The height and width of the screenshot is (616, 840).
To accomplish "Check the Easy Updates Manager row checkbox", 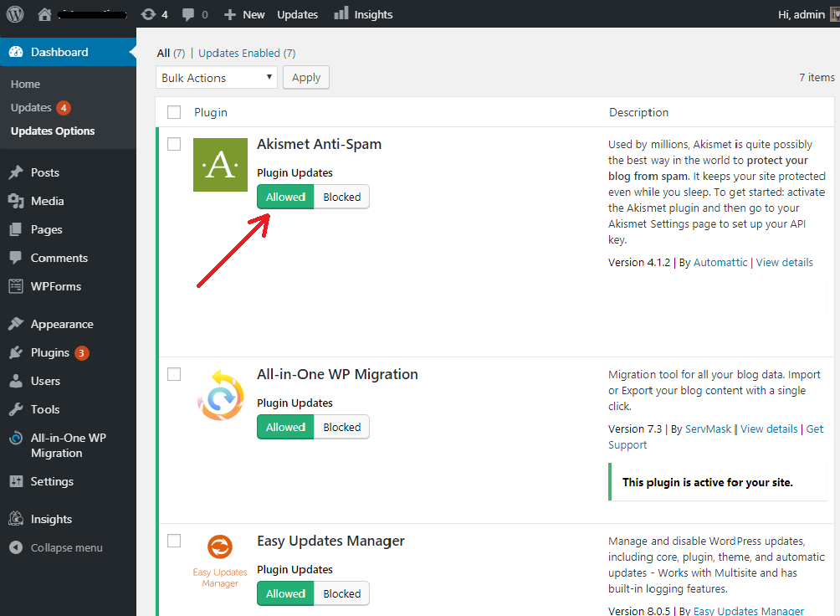I will pyautogui.click(x=174, y=541).
